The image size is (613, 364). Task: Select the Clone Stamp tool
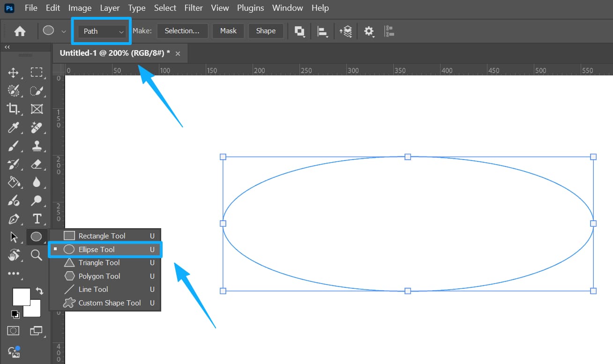click(x=37, y=146)
